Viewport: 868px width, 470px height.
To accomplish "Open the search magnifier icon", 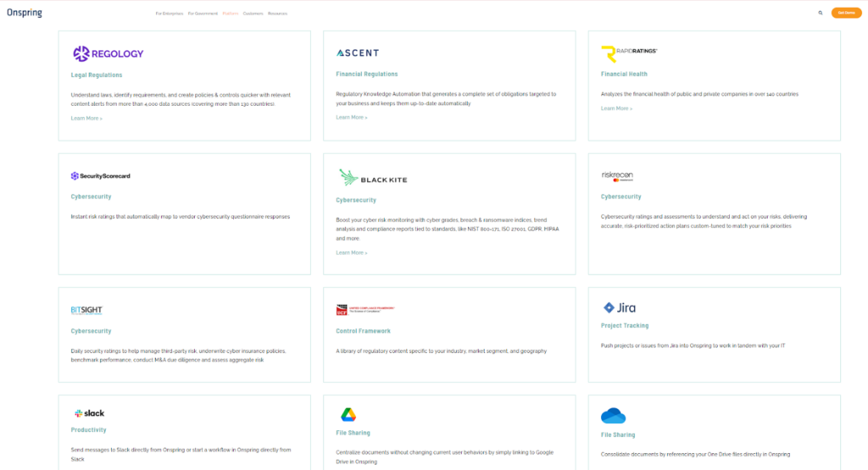I will [821, 13].
